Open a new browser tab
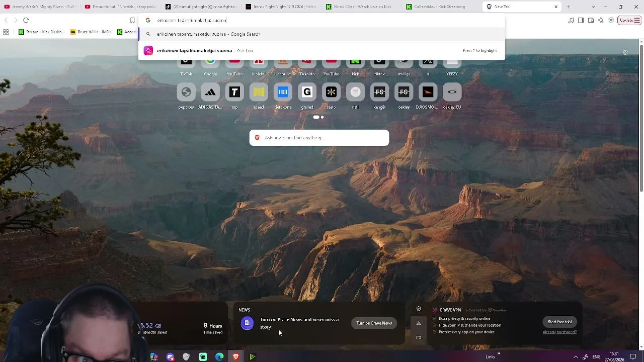Viewport: 644px width, 362px height. (x=569, y=7)
